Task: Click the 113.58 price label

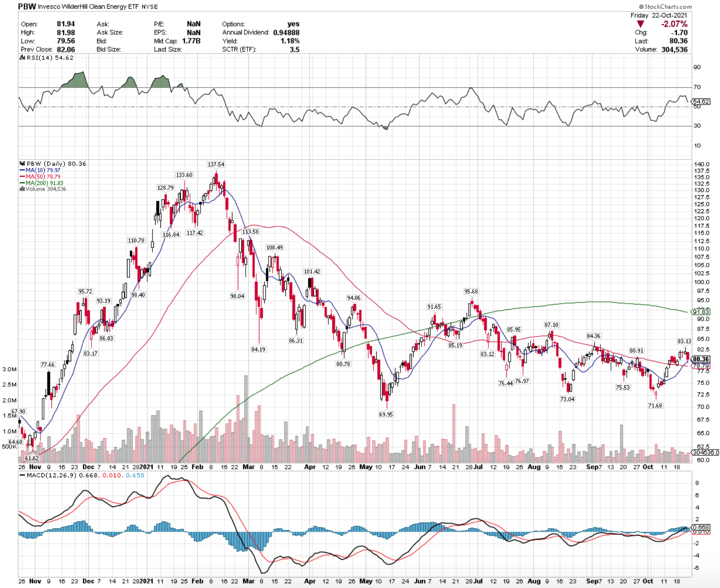Action: coord(250,232)
